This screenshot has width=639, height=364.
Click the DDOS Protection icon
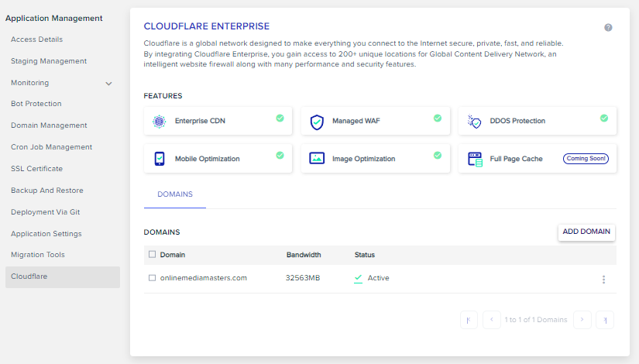[475, 121]
